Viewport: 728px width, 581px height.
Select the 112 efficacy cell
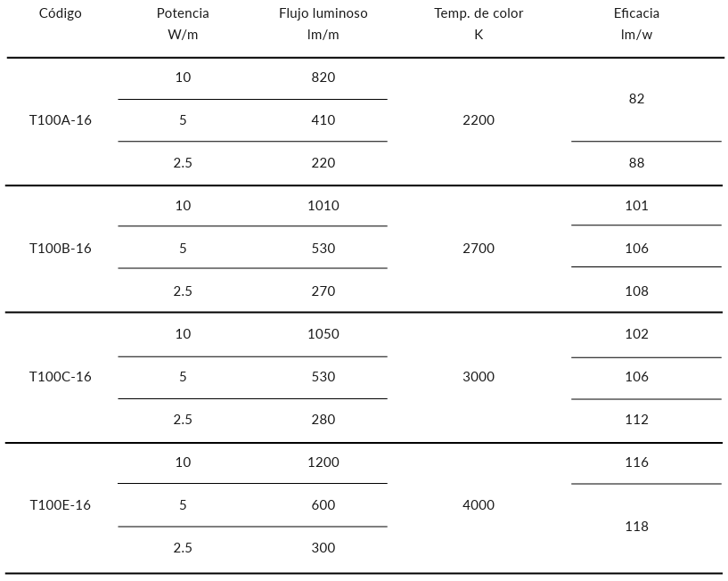[x=636, y=420]
